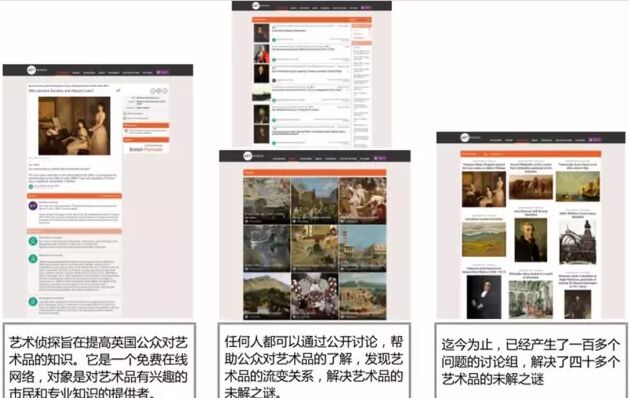The height and width of the screenshot is (400, 629).
Task: Click purple nav button in top center window
Action: [366, 7]
